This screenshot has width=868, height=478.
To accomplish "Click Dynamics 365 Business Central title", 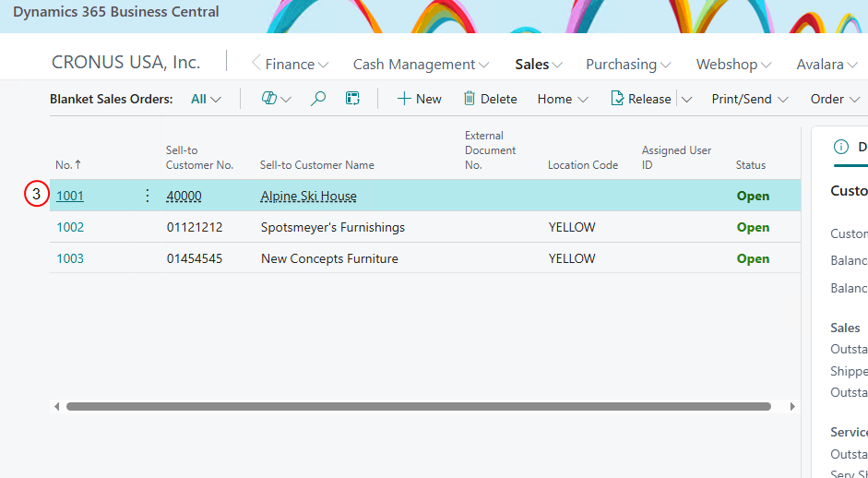I will point(115,12).
